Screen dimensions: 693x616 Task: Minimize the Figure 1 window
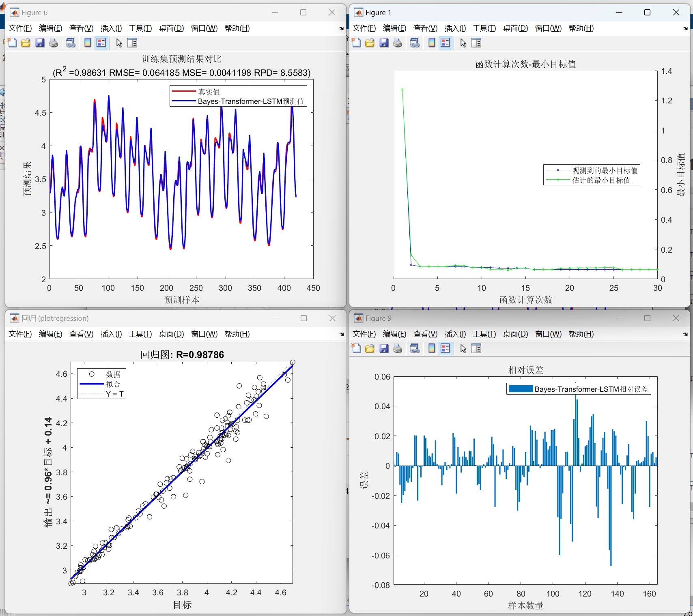(619, 13)
